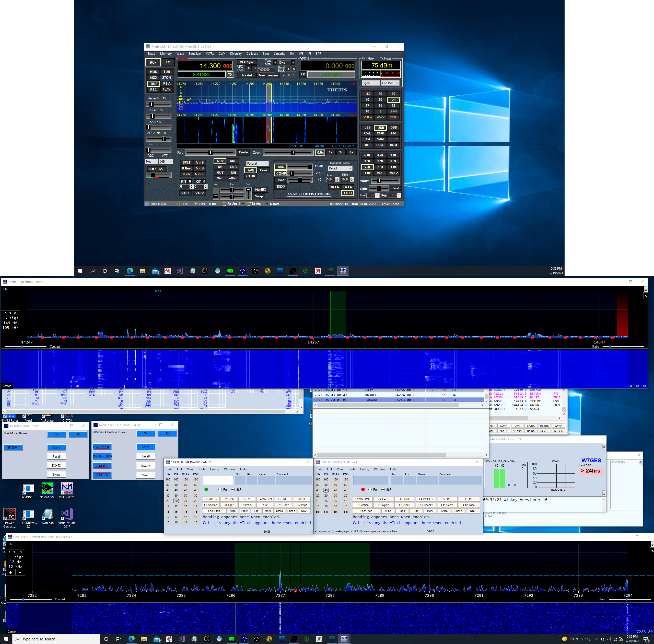
Task: Click window size 1018 x 609 icon in Thetis status bar
Action: (x=147, y=204)
